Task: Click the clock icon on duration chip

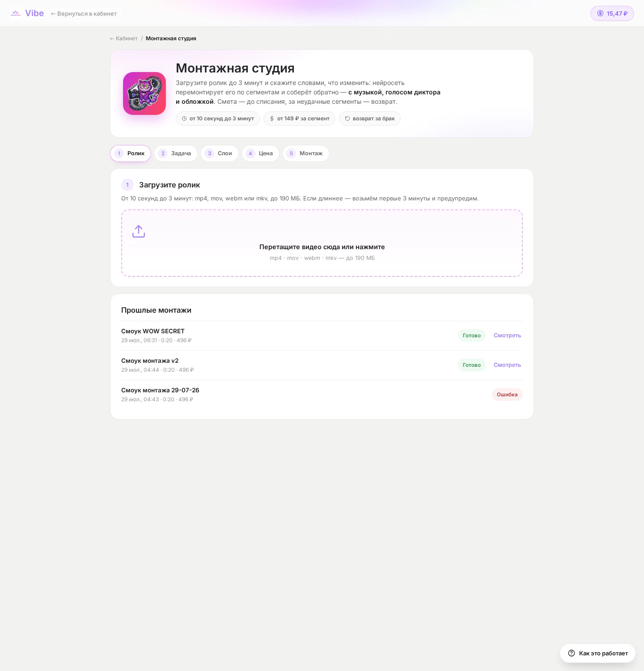Action: (x=184, y=119)
